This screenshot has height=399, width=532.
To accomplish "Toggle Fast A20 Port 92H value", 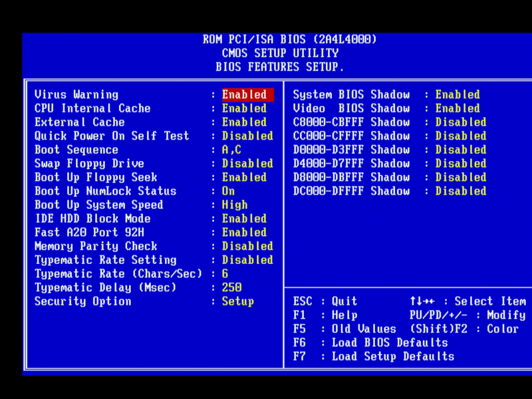I will click(244, 233).
